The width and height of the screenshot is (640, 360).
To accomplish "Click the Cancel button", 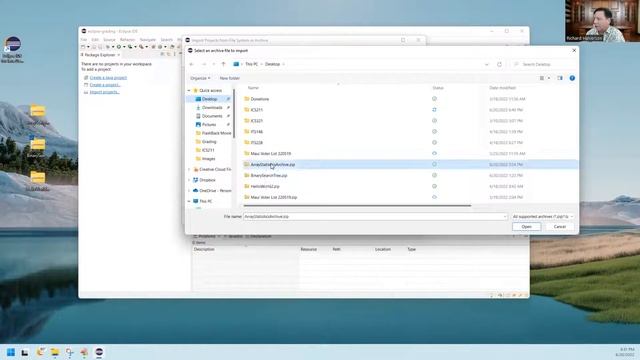I will [560, 227].
